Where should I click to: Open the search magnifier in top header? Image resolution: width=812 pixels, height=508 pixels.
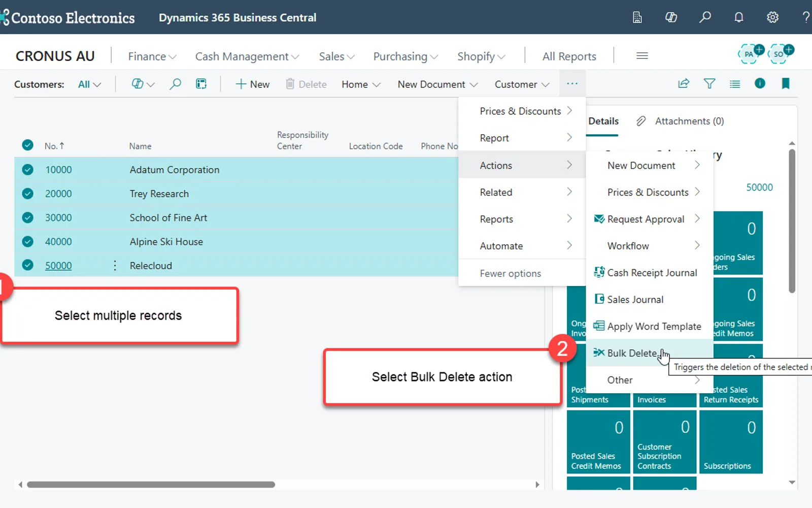coord(705,17)
